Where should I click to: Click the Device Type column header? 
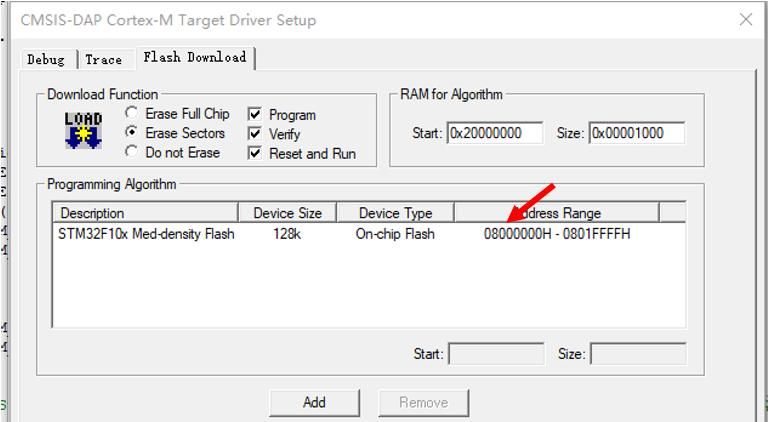tap(394, 213)
